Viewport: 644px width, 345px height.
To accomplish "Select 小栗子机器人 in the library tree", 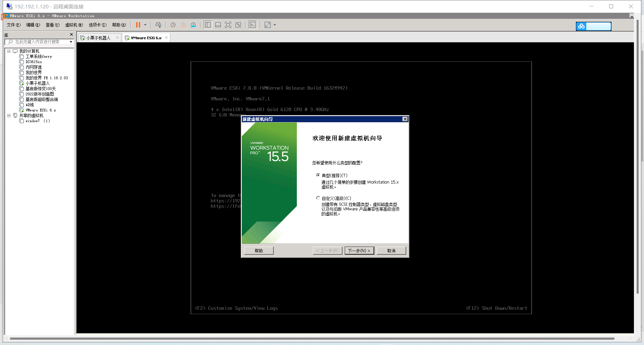I will 38,83.
